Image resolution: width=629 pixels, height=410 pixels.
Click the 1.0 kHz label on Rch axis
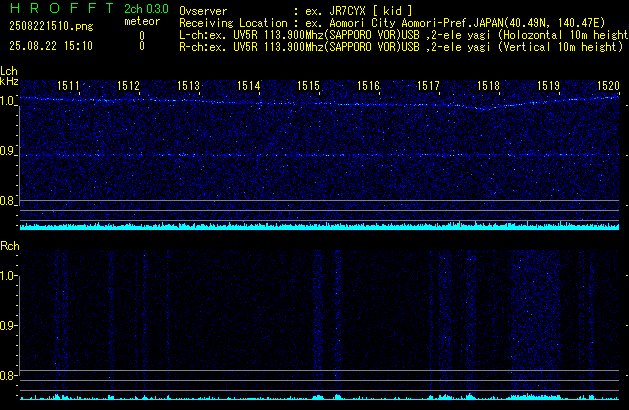click(x=8, y=276)
